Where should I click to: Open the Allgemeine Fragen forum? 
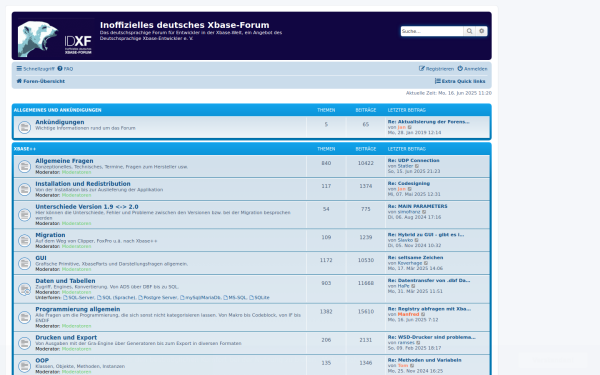coord(64,161)
